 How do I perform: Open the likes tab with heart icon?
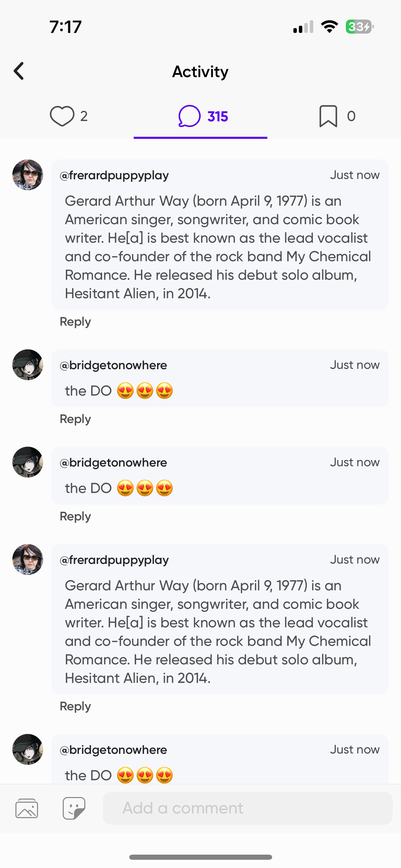pyautogui.click(x=68, y=116)
